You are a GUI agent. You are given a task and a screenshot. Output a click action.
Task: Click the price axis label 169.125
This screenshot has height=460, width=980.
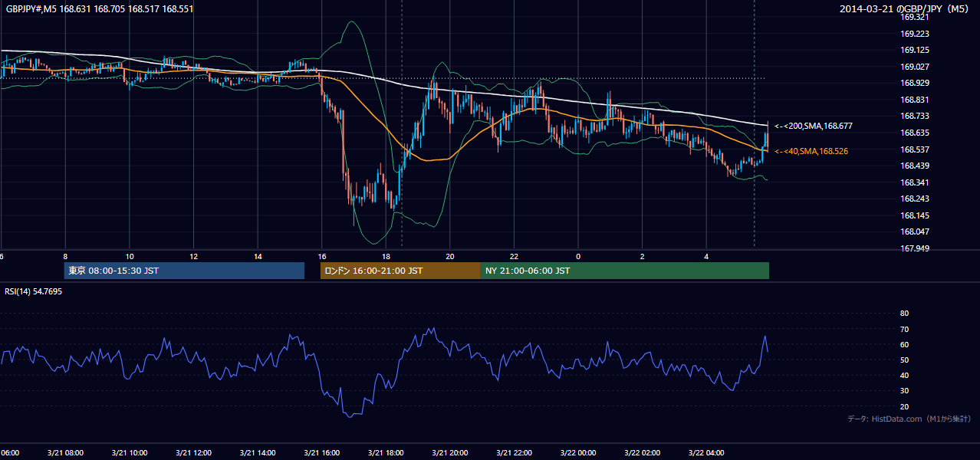click(x=914, y=51)
